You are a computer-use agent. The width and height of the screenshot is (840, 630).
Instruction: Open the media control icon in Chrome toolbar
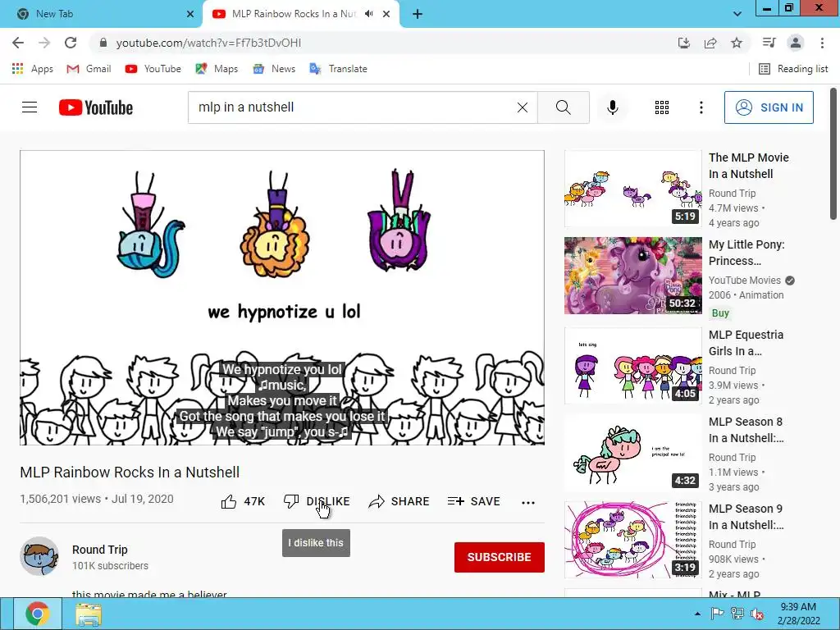[x=769, y=43]
